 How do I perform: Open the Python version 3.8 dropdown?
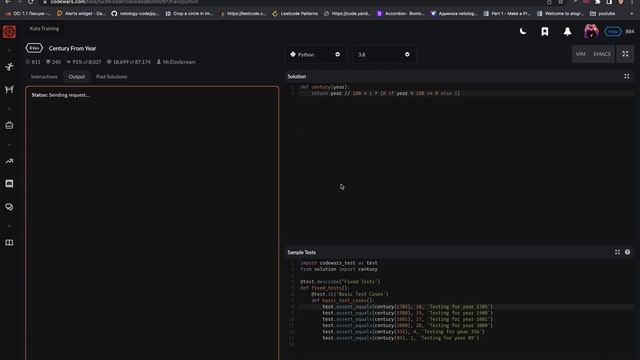pos(383,54)
